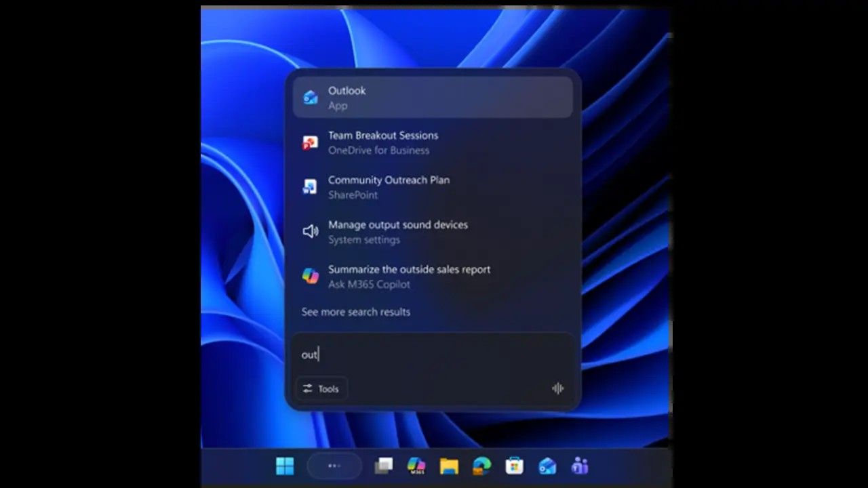Image resolution: width=868 pixels, height=488 pixels.
Task: Open the Tools options button
Action: 321,389
